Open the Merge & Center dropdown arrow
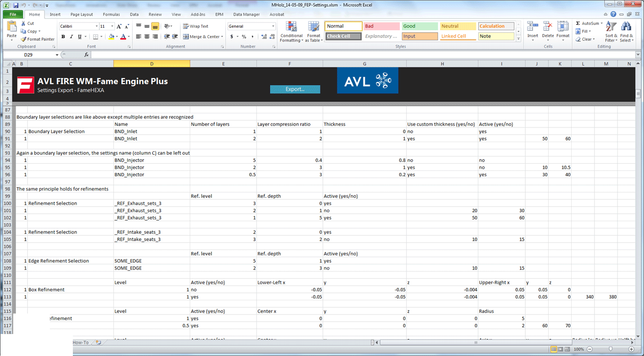This screenshot has height=356, width=644. click(x=222, y=37)
